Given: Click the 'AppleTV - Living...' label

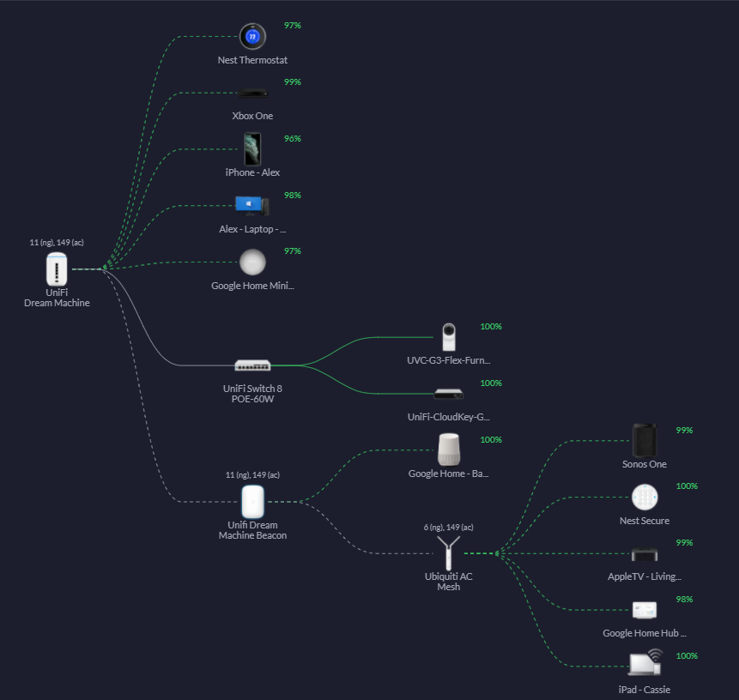Looking at the screenshot, I should pyautogui.click(x=645, y=576).
